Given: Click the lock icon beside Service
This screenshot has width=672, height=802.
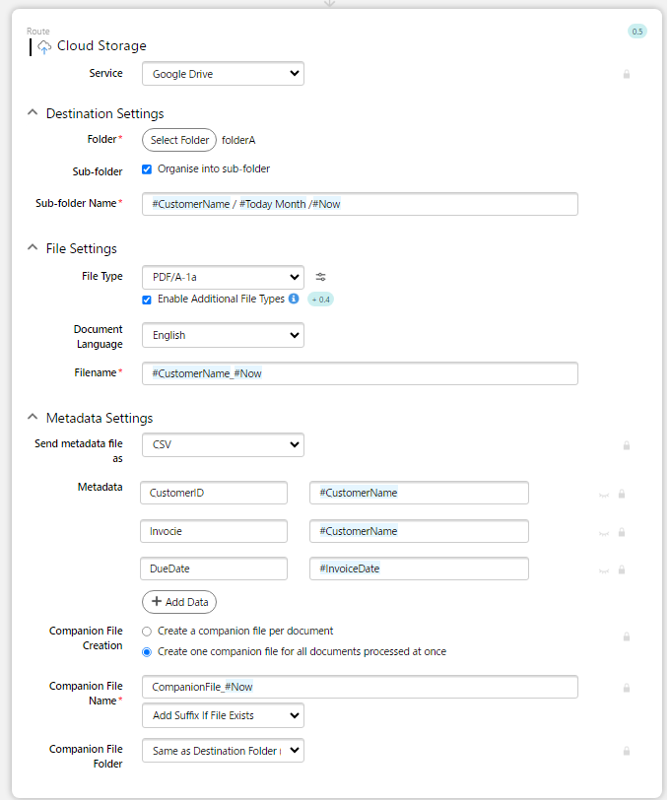Looking at the screenshot, I should [626, 74].
